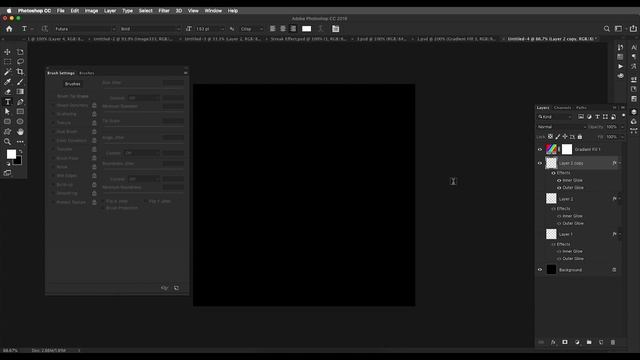Click the Home icon in options bar
This screenshot has height=360, width=640.
tap(9, 29)
